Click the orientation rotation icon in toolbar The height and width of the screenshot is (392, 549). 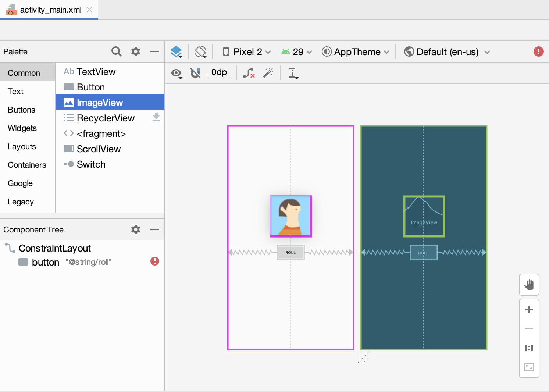click(200, 51)
